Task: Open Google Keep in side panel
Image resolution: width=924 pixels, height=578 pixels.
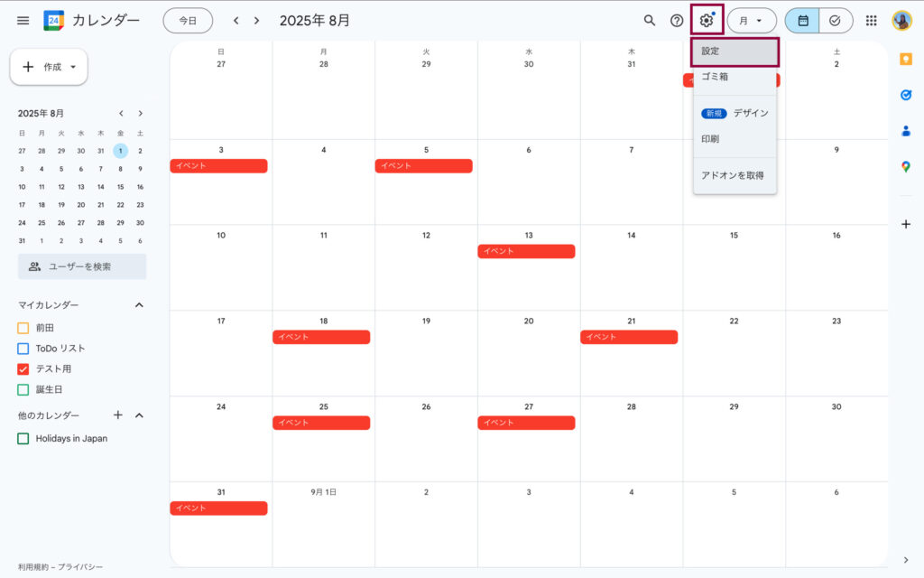Action: 906,60
